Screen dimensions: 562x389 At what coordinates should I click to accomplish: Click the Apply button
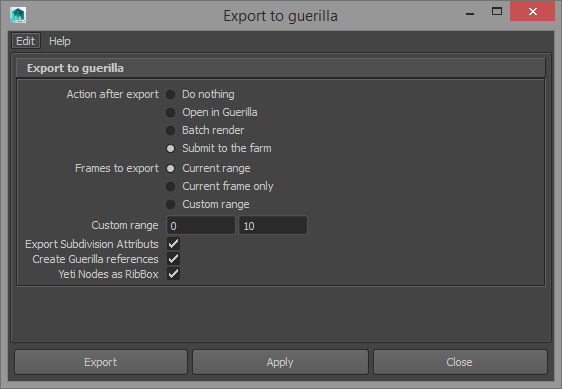[280, 362]
